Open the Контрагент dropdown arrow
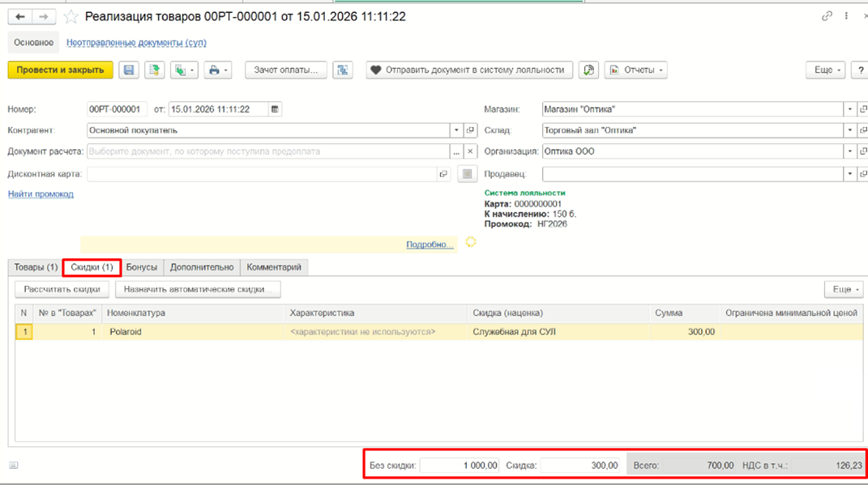Image resolution: width=868 pixels, height=485 pixels. tap(456, 130)
